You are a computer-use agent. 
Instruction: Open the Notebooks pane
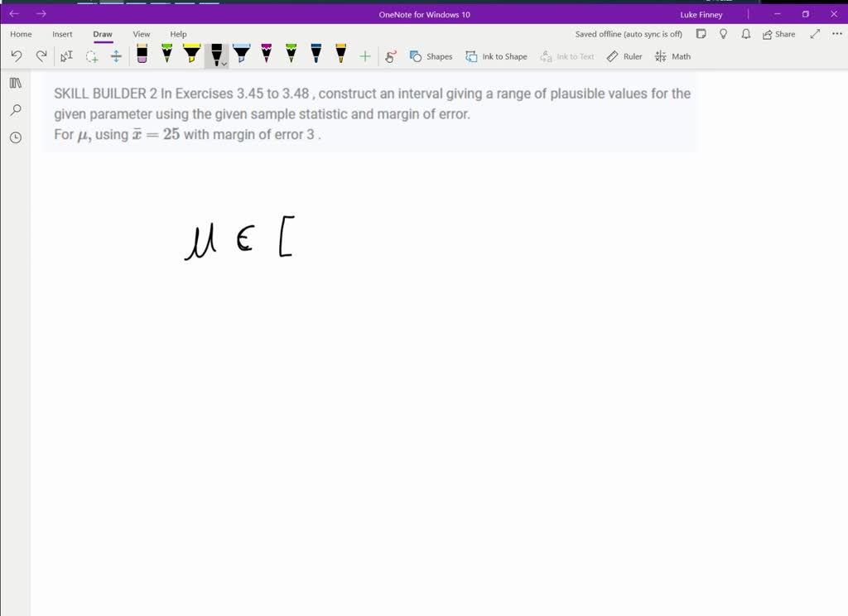[15, 83]
